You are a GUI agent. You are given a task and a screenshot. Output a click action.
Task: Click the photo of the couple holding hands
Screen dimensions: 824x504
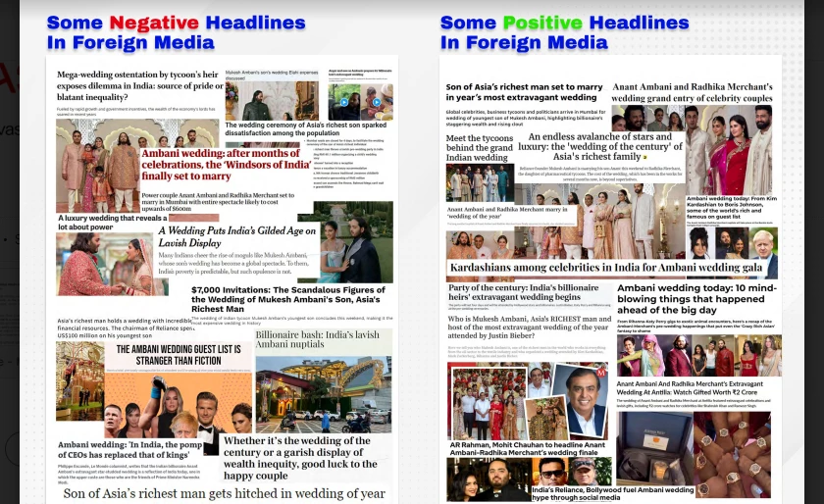[113, 264]
